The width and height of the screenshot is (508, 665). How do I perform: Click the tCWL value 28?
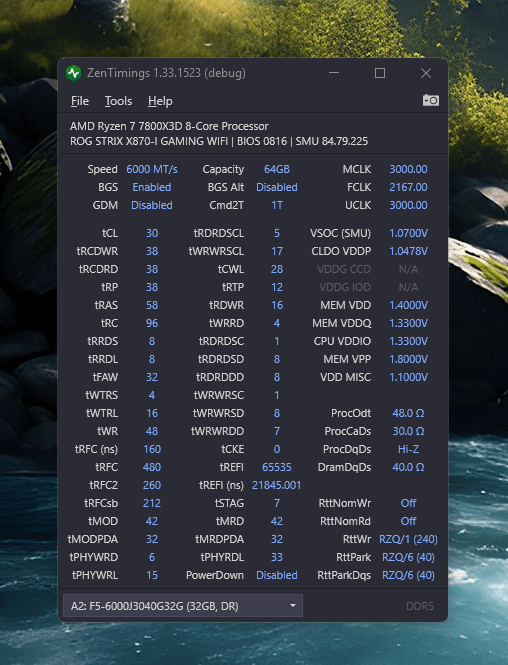(x=277, y=269)
